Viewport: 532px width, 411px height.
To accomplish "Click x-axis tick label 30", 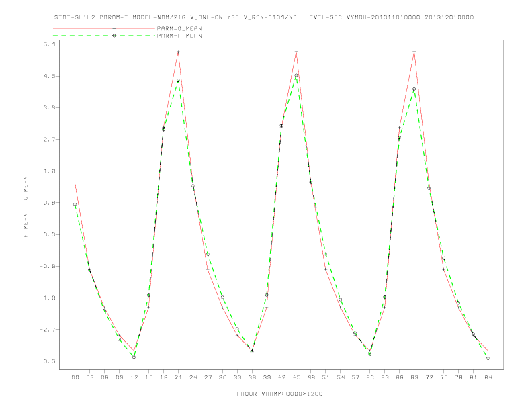I will pos(222,377).
